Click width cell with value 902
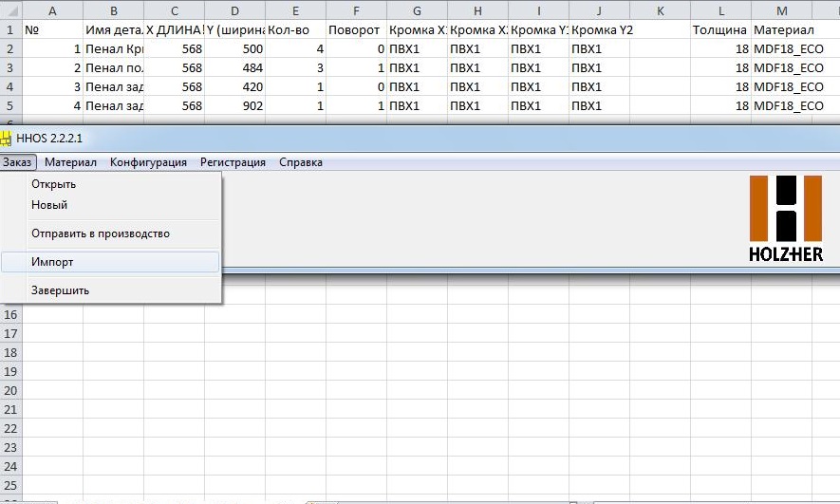 tap(234, 106)
